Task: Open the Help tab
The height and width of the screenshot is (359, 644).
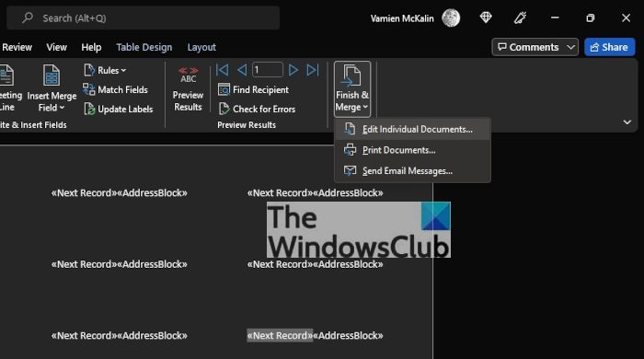Action: 91,47
